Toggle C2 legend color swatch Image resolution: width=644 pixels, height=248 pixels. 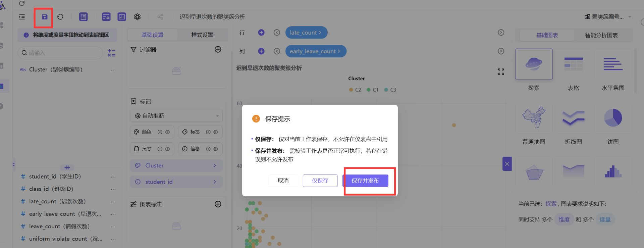(351, 90)
